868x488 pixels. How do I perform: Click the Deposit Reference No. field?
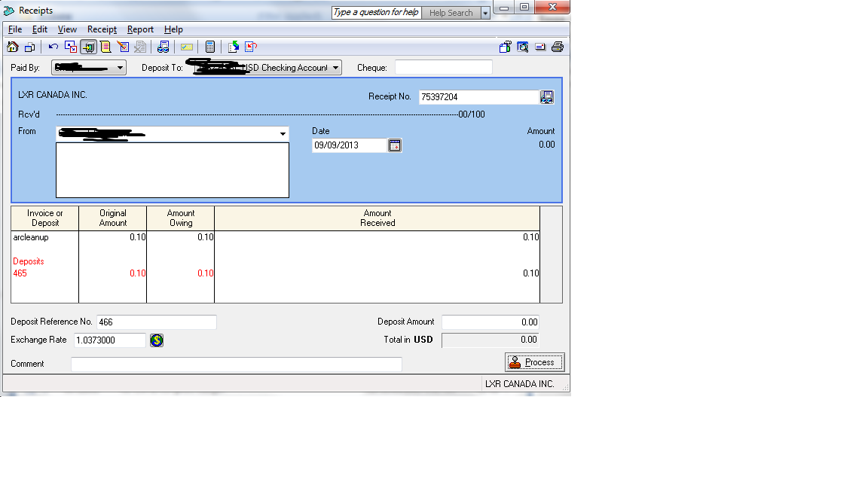[157, 322]
